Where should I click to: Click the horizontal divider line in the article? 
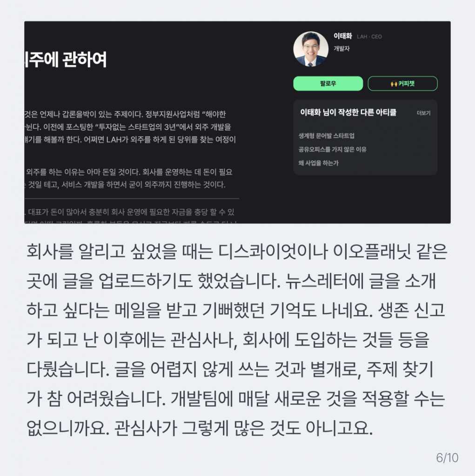coord(132,198)
